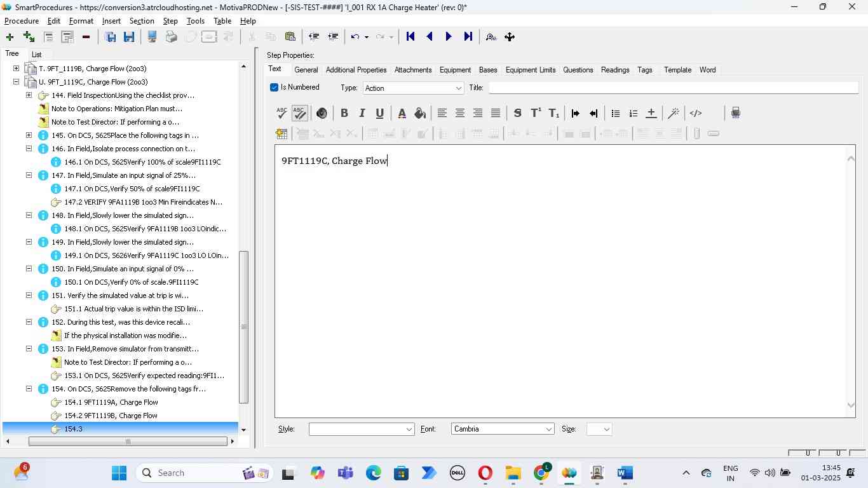Go to previous step with the left arrow
This screenshot has width=868, height=488.
430,37
